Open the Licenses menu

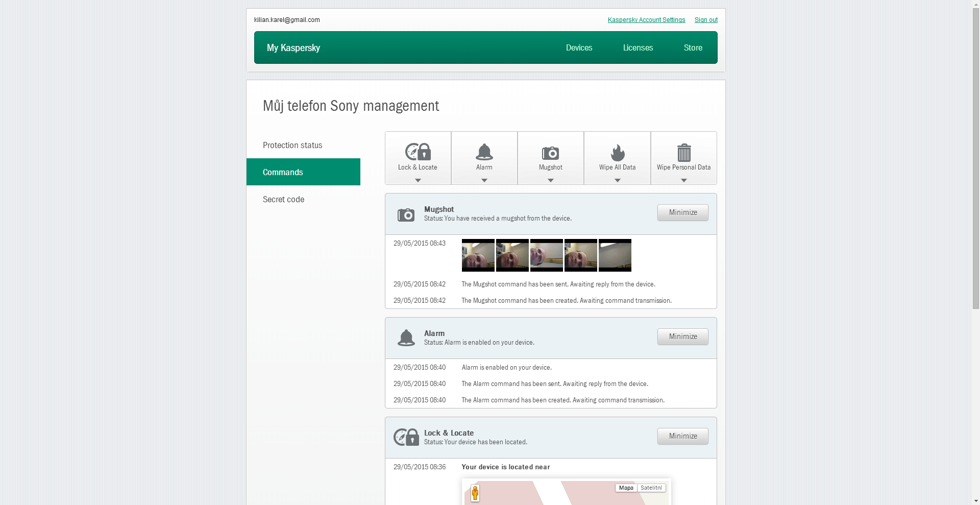(x=638, y=47)
